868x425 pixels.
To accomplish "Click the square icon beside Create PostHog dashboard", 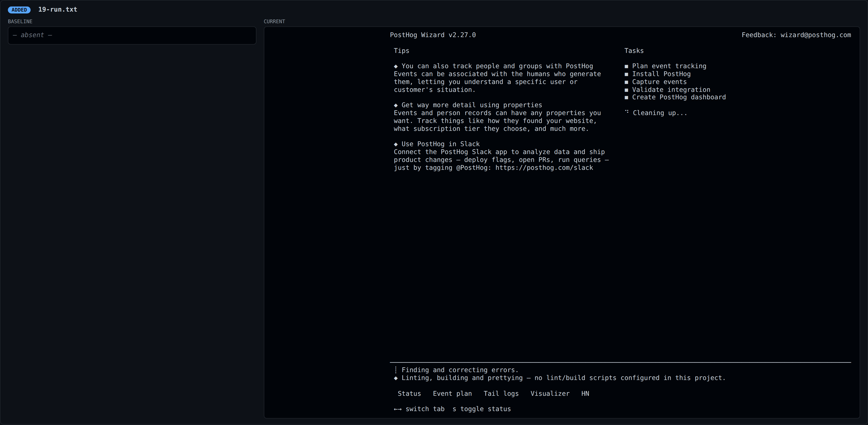I will point(626,97).
